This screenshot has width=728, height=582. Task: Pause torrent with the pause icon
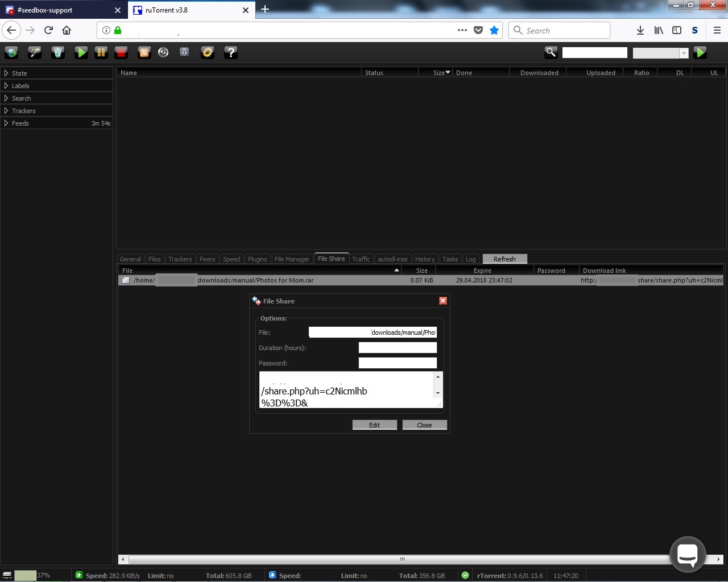click(101, 52)
